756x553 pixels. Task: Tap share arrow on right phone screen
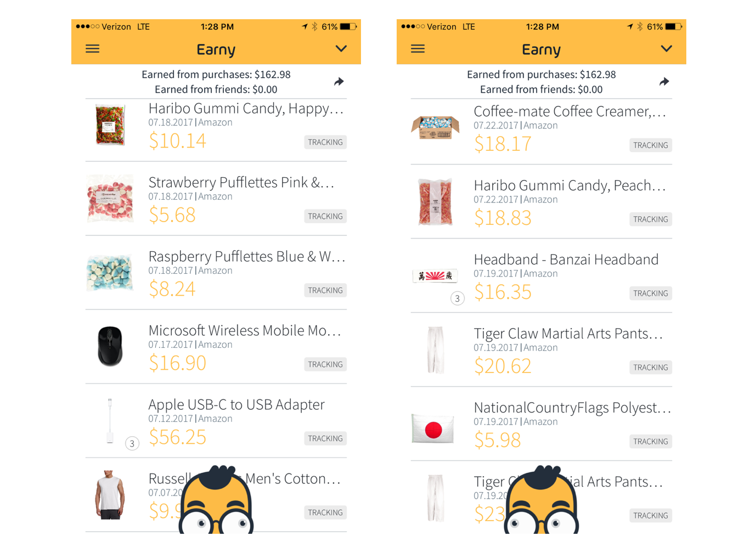[x=664, y=82]
